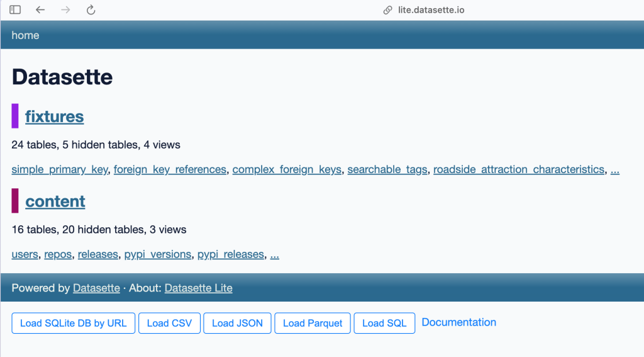644x357 pixels.
Task: Open the pypi_versions table
Action: [158, 254]
